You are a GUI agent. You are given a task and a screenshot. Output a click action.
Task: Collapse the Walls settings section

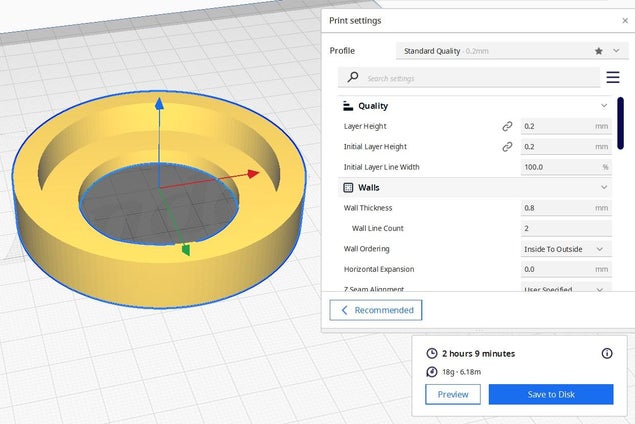pos(604,187)
